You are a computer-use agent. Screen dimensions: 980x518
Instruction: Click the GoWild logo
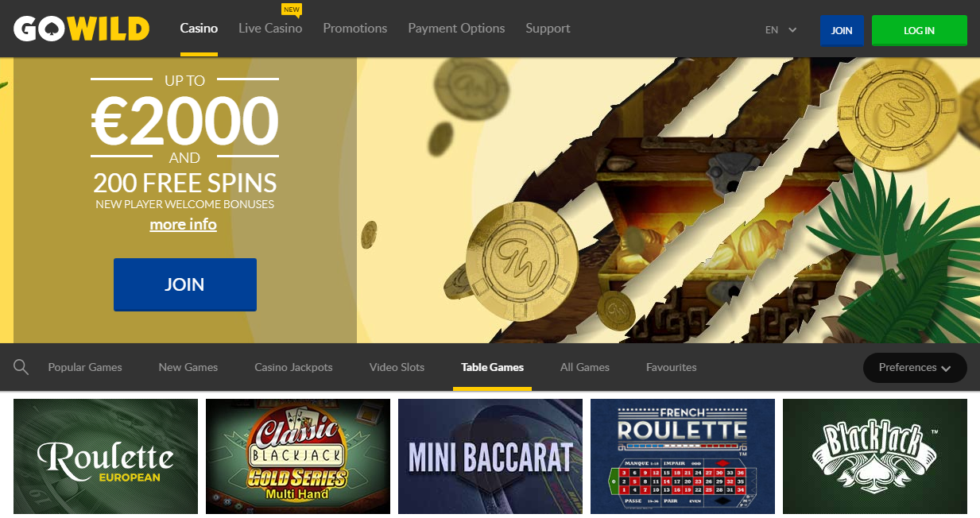coord(82,29)
